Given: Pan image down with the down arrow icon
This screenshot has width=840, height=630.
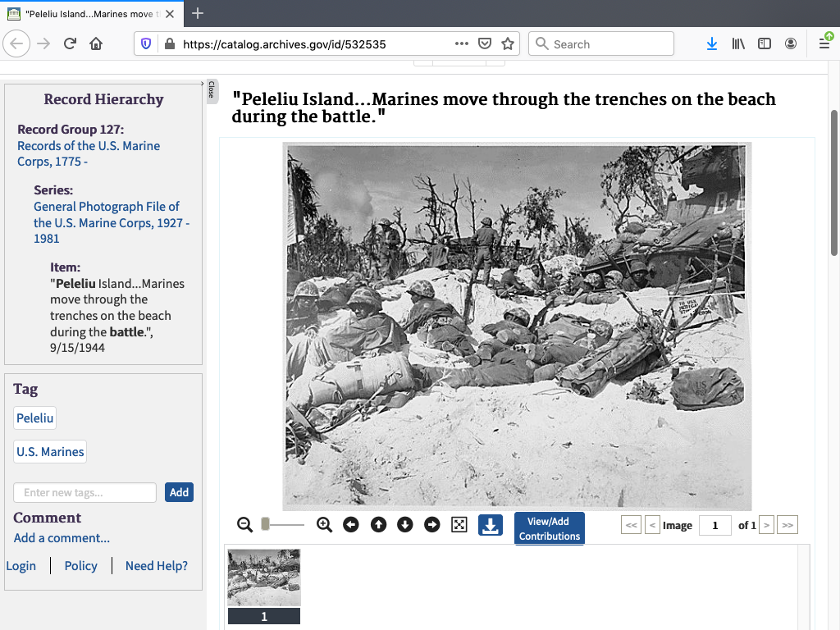Looking at the screenshot, I should [x=405, y=525].
